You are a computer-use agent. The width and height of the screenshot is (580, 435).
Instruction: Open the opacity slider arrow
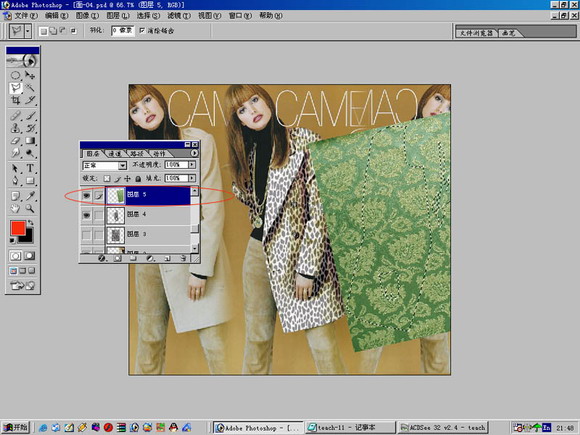point(192,165)
